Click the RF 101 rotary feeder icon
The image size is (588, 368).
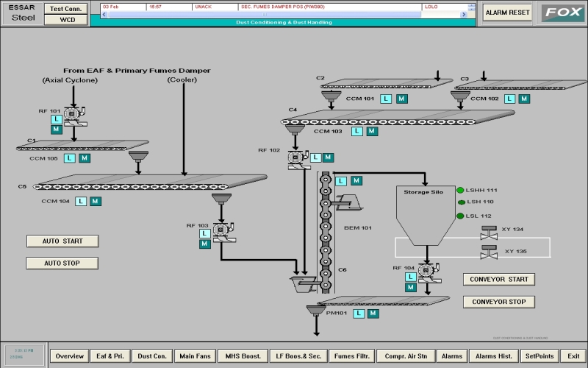click(x=75, y=116)
